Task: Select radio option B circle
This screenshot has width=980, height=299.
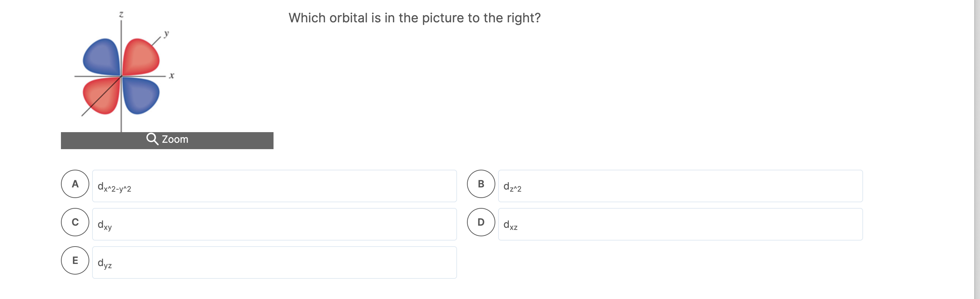Action: click(481, 184)
